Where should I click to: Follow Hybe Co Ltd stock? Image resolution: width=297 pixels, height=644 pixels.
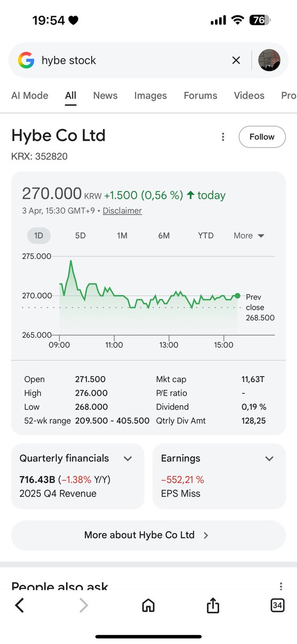point(262,137)
